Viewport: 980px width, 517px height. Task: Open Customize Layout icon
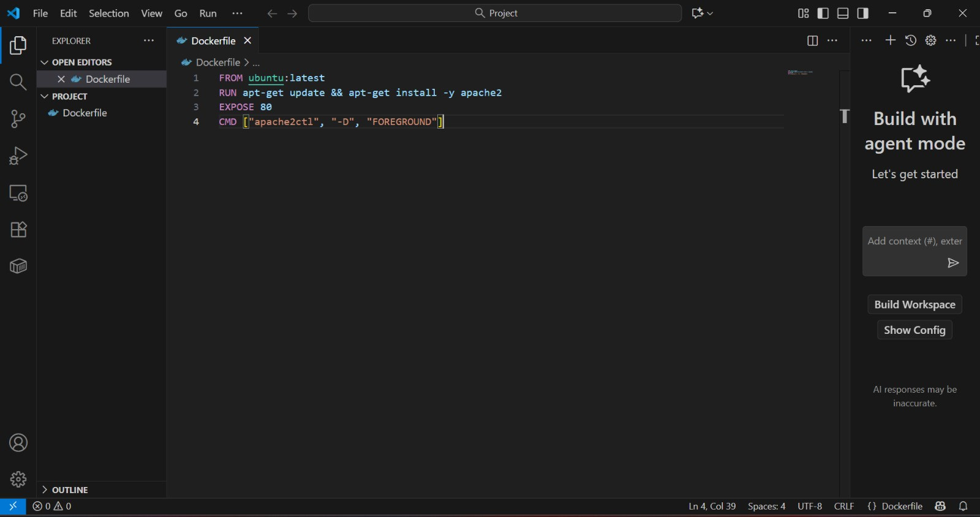pos(804,13)
